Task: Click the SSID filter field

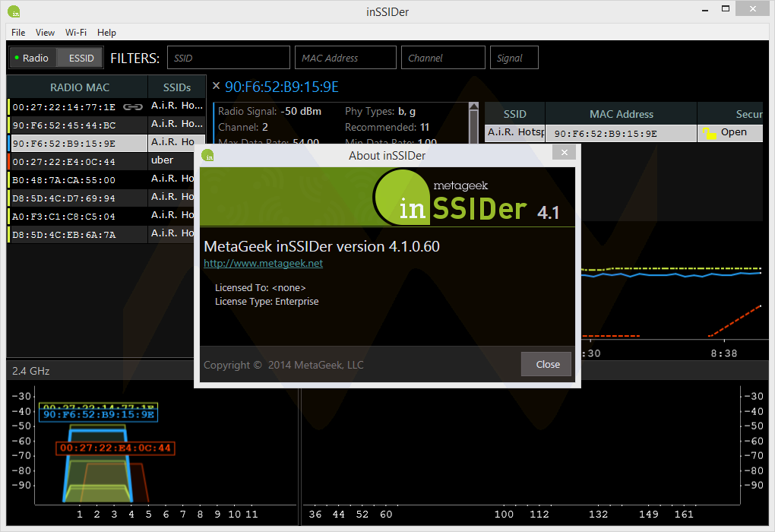Action: (229, 58)
